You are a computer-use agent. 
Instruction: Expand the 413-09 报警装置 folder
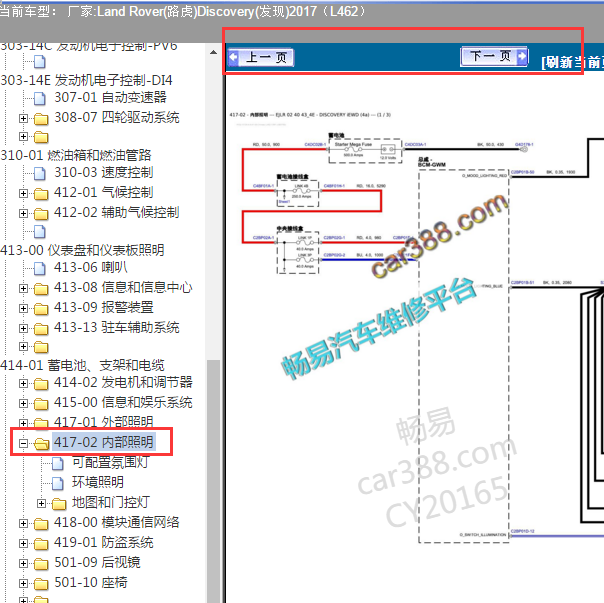23,308
